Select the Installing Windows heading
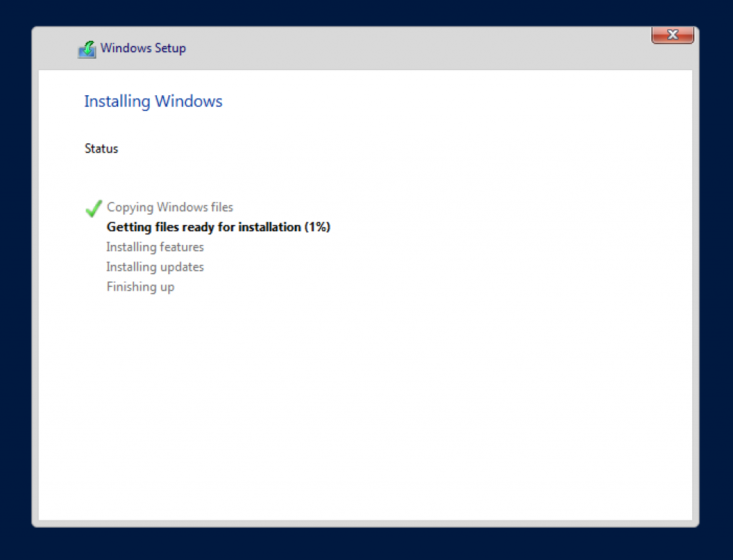 [x=152, y=101]
